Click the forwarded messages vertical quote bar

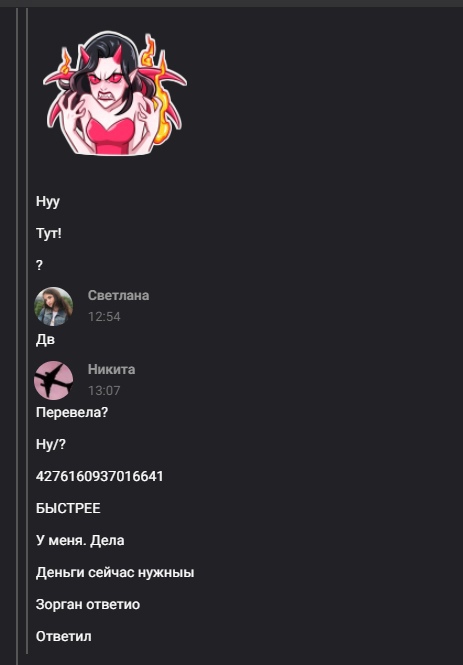coord(27,331)
